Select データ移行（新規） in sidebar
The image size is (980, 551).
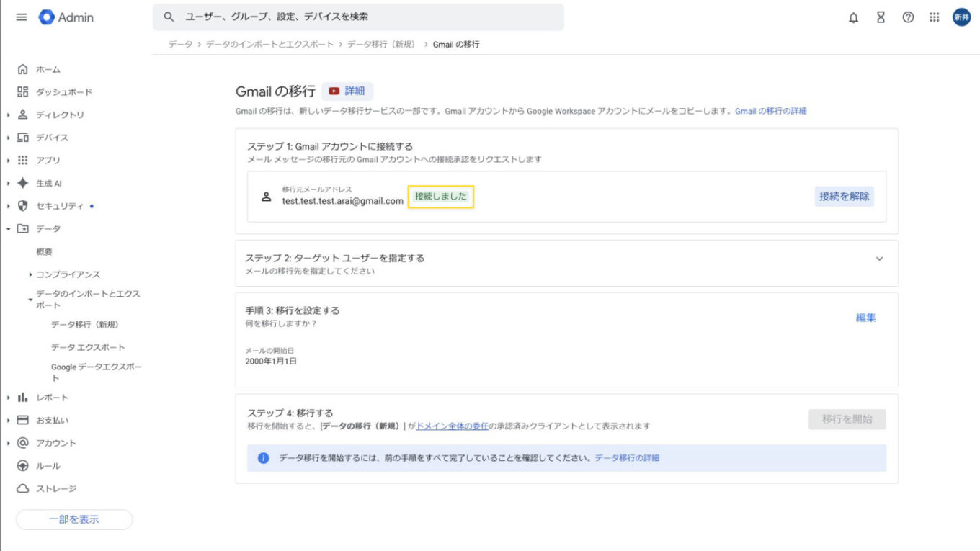coord(84,325)
